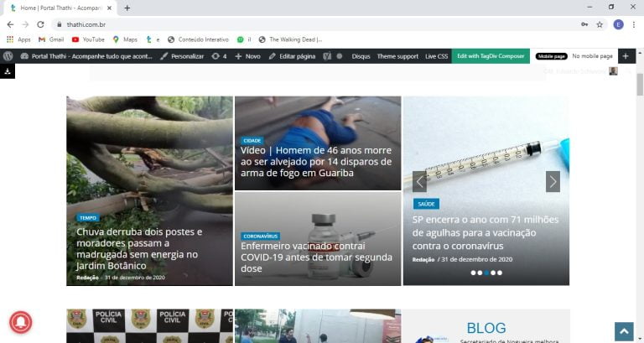The height and width of the screenshot is (343, 644).
Task: Click the red notification bell button
Action: click(20, 322)
